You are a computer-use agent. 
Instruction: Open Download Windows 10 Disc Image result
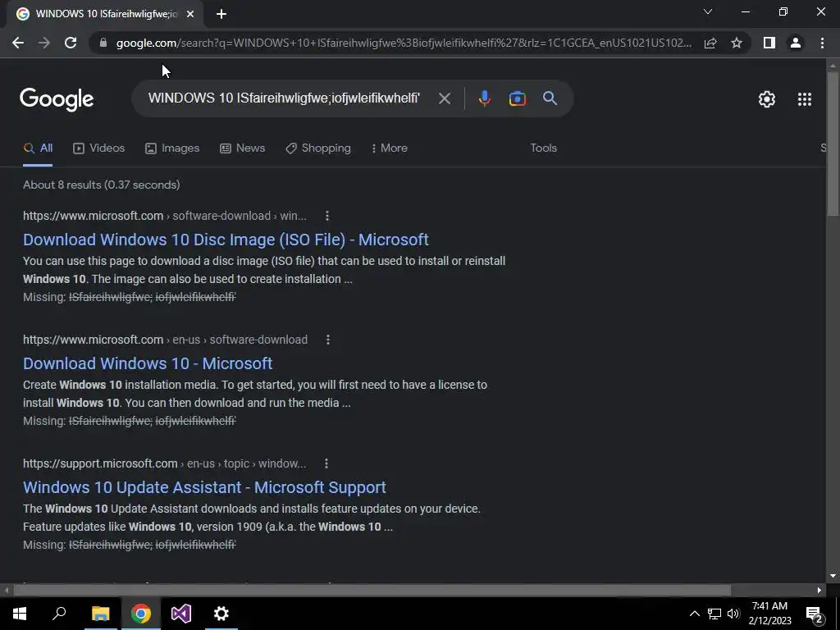(x=226, y=240)
